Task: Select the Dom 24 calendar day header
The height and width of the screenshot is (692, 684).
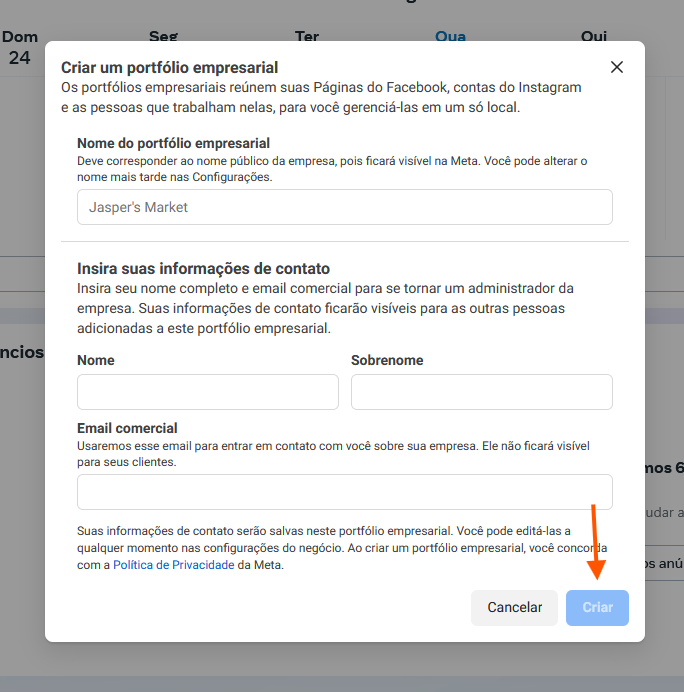Action: tap(20, 47)
